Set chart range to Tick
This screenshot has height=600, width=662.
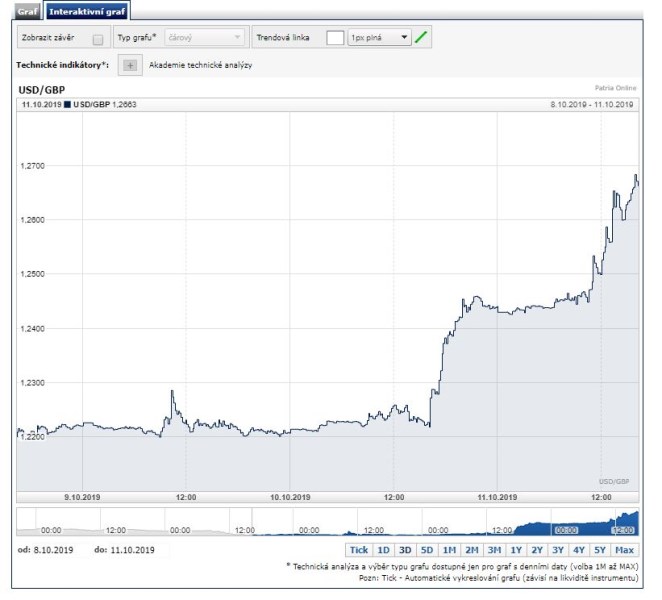[x=359, y=550]
